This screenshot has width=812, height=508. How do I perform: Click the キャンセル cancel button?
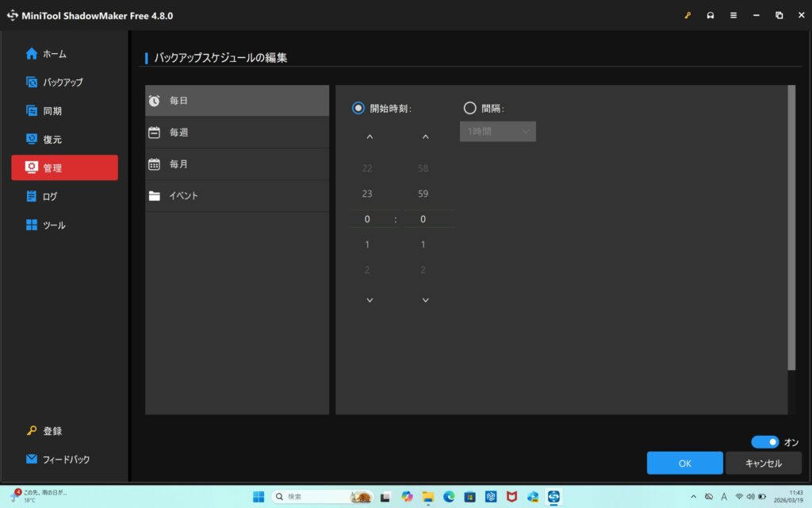[x=764, y=463]
